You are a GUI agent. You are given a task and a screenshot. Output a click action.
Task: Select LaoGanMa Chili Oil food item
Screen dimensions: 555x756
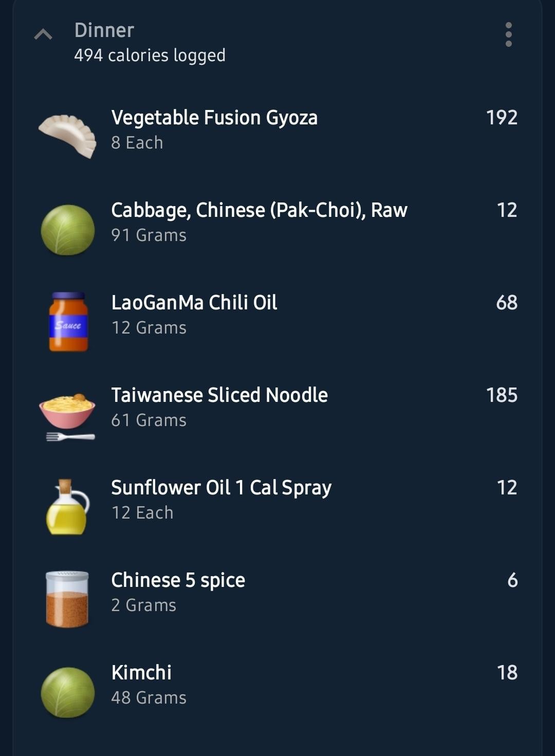277,315
